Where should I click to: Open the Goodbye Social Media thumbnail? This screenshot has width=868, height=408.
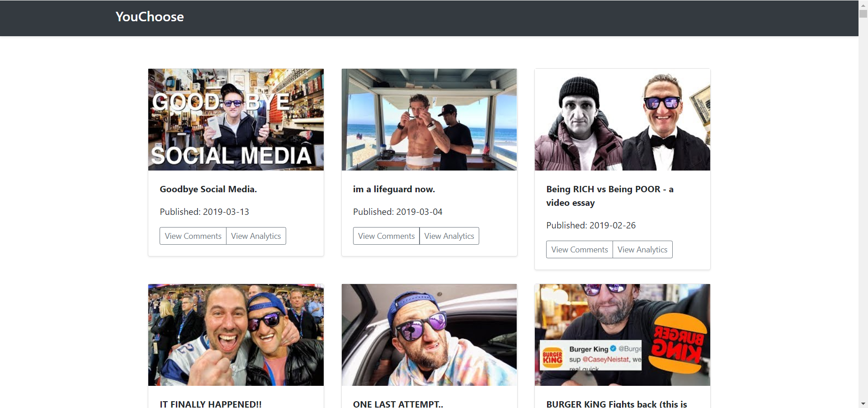click(236, 119)
